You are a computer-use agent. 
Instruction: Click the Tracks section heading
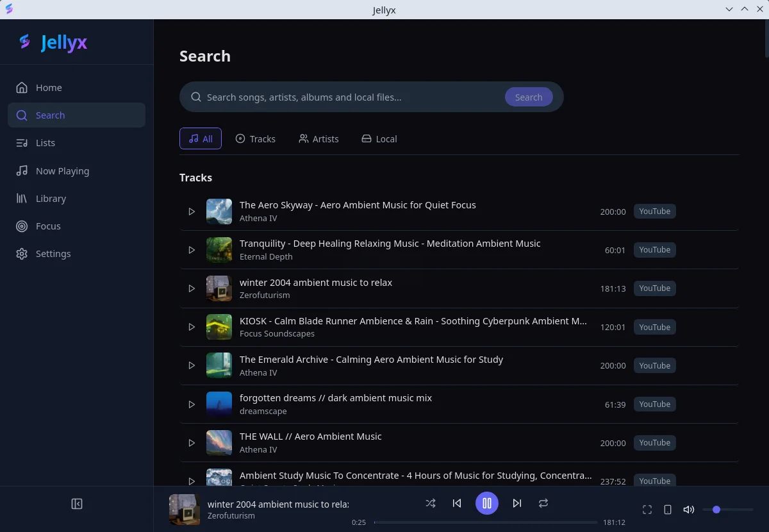click(x=195, y=178)
